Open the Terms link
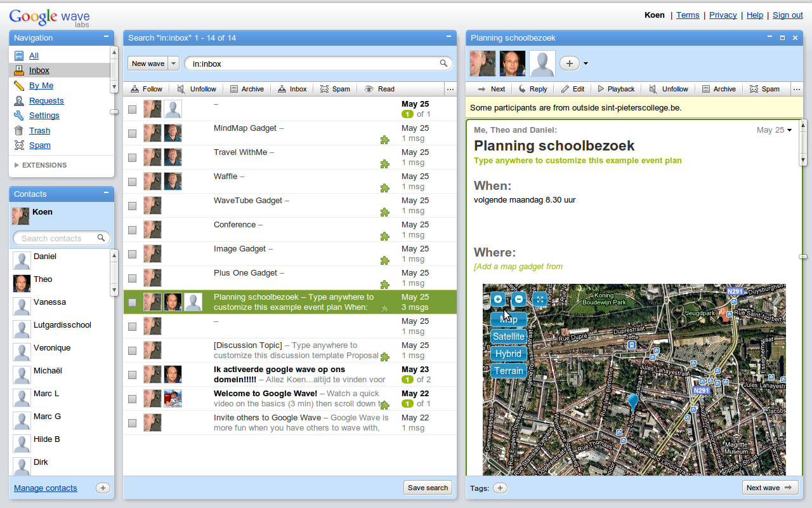 coord(688,15)
